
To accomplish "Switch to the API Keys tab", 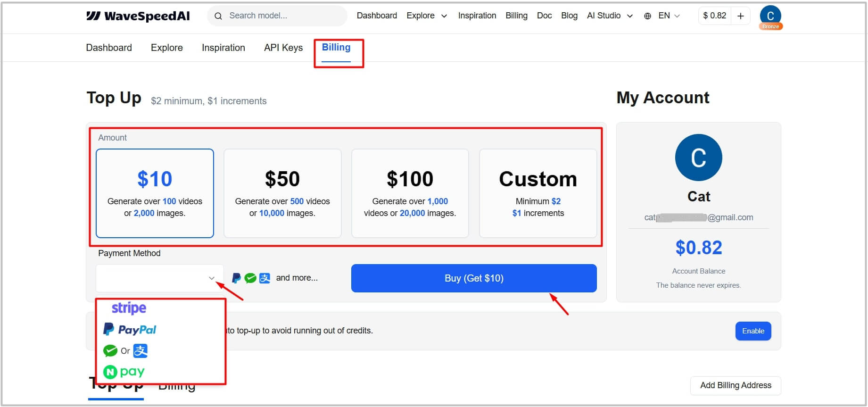I will [x=283, y=48].
